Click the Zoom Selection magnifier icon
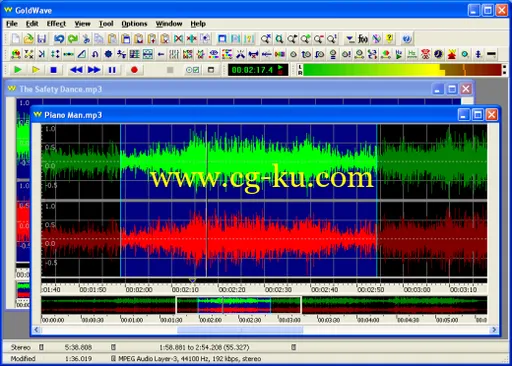The width and height of the screenshot is (512, 366). click(279, 39)
